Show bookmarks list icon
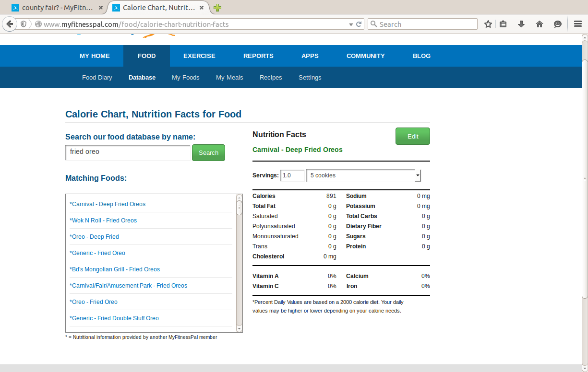Image resolution: width=588 pixels, height=372 pixels. click(x=503, y=24)
